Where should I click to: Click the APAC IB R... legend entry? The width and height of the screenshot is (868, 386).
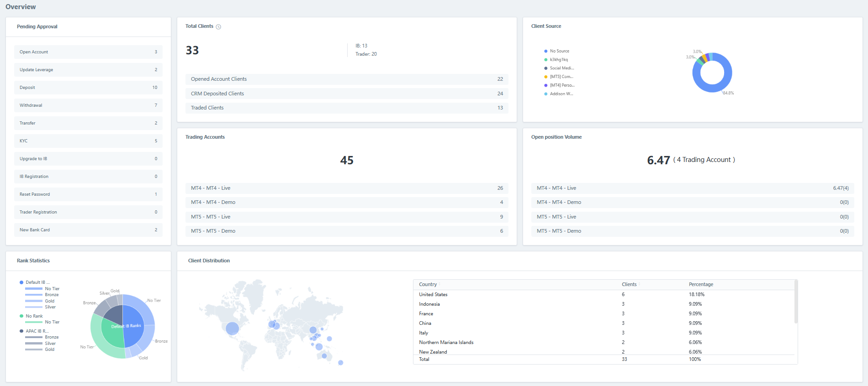pos(34,331)
